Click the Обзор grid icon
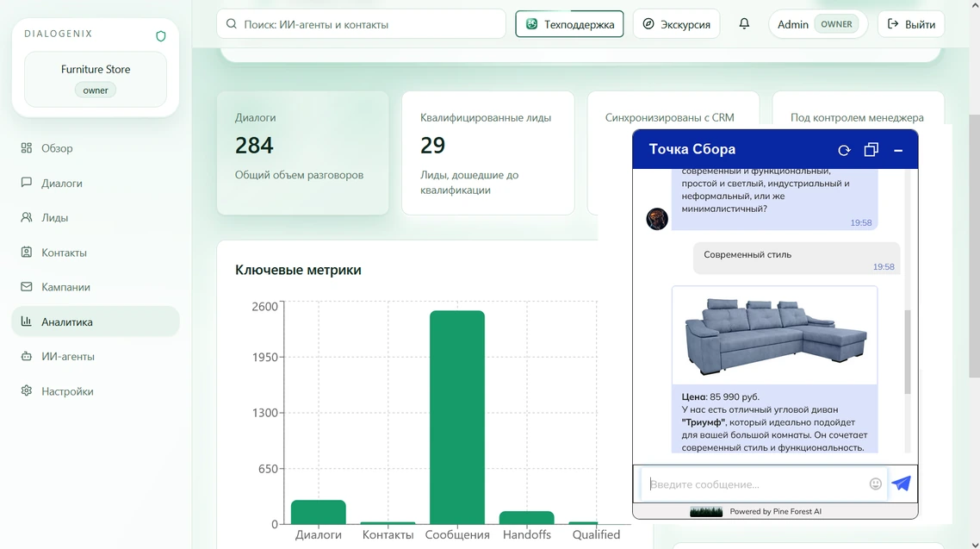Image resolution: width=980 pixels, height=549 pixels. (26, 148)
